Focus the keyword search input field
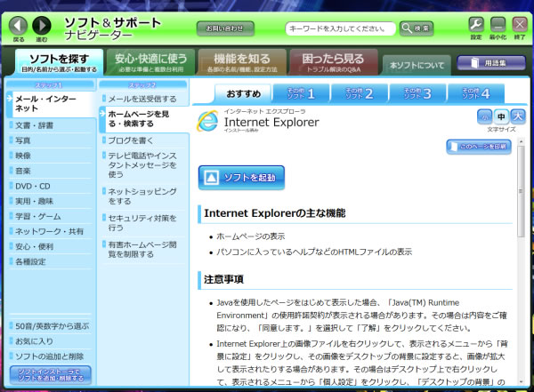 click(x=340, y=28)
